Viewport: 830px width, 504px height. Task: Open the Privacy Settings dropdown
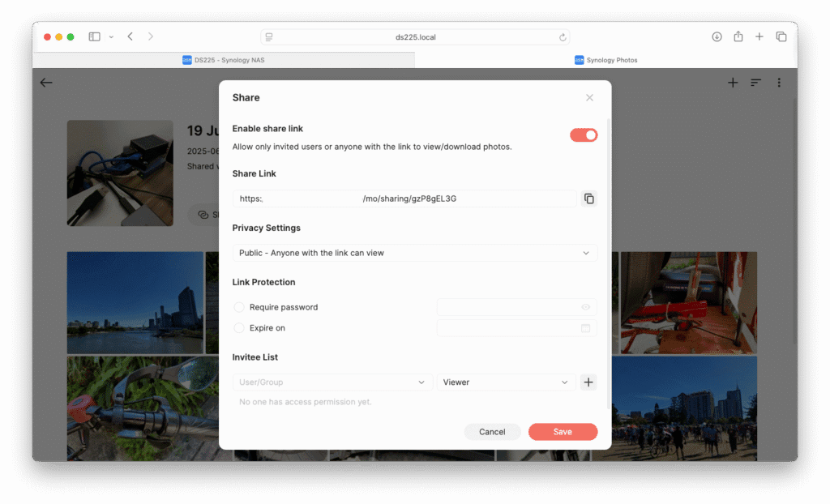pyautogui.click(x=414, y=253)
